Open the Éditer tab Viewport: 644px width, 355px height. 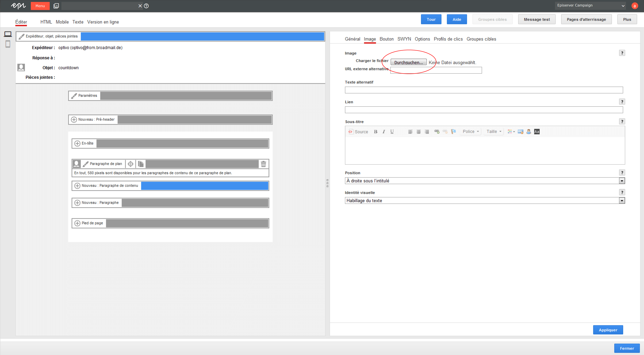coord(21,22)
